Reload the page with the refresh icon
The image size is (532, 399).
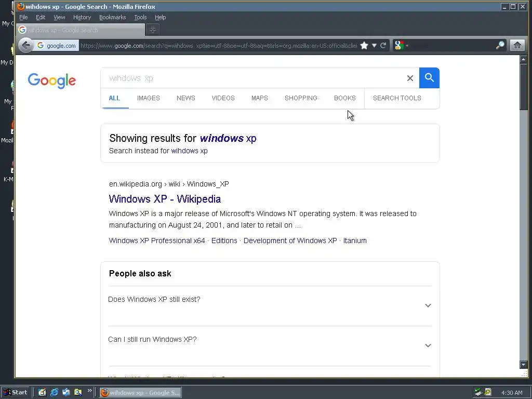(383, 46)
